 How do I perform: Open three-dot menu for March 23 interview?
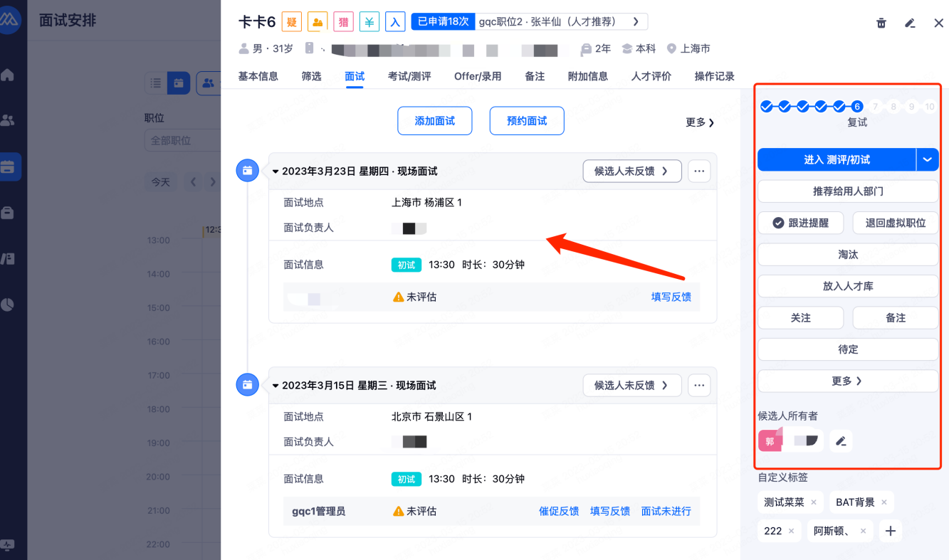click(x=699, y=171)
